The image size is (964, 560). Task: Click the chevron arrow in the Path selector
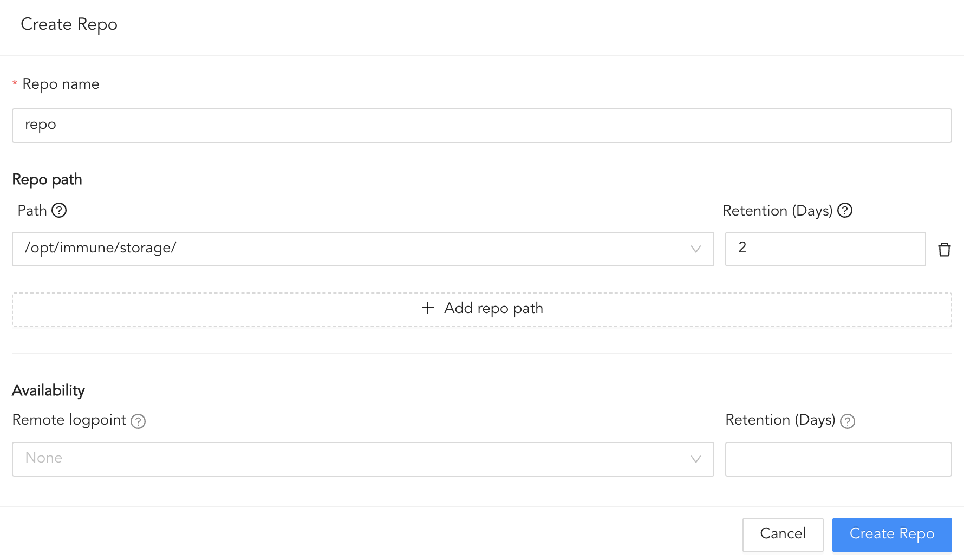[696, 249]
